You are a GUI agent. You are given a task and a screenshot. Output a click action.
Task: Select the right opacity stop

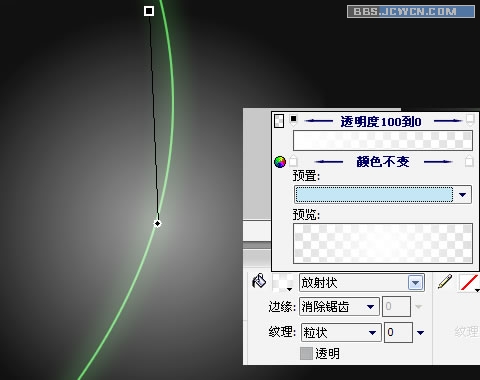pos(469,120)
